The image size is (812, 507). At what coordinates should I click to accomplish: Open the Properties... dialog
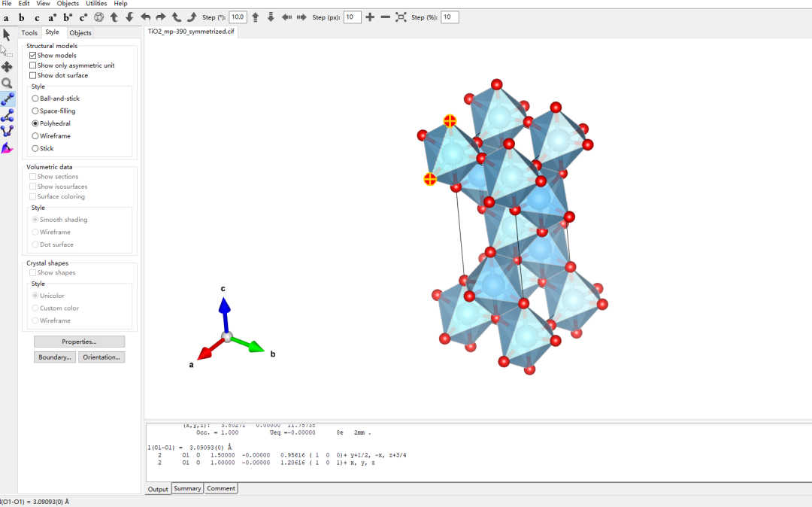click(x=79, y=342)
